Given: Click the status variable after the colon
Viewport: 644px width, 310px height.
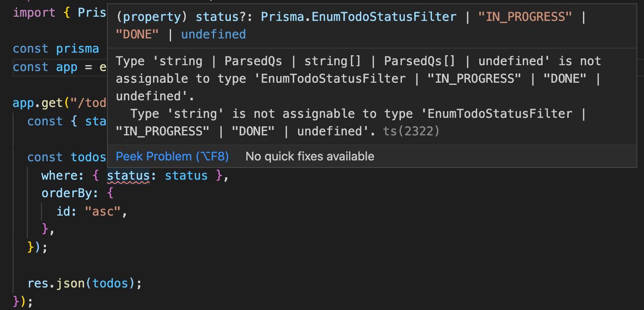Looking at the screenshot, I should (186, 175).
